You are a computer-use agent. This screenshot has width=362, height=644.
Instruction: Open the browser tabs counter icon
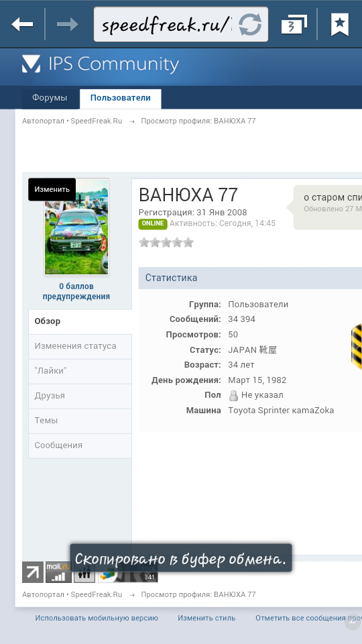[294, 25]
